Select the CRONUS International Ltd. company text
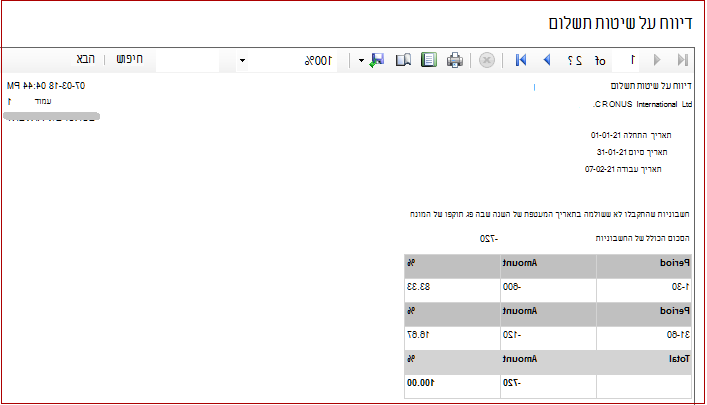Image resolution: width=707 pixels, height=405 pixels. tap(642, 104)
